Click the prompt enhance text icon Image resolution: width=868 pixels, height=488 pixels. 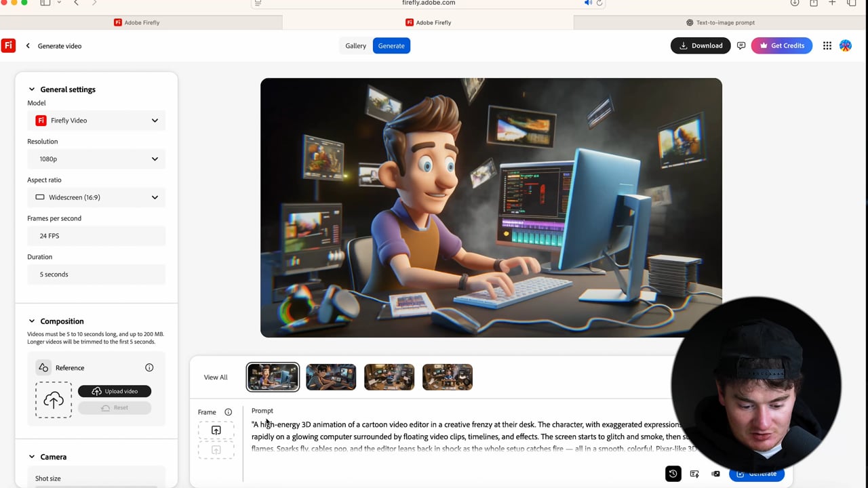(694, 474)
